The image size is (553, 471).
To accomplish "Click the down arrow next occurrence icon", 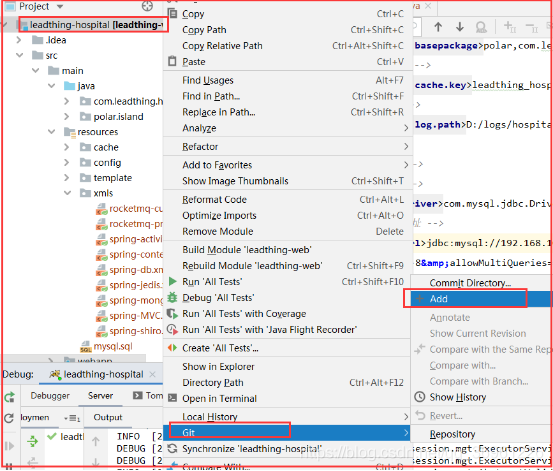I will point(460,27).
